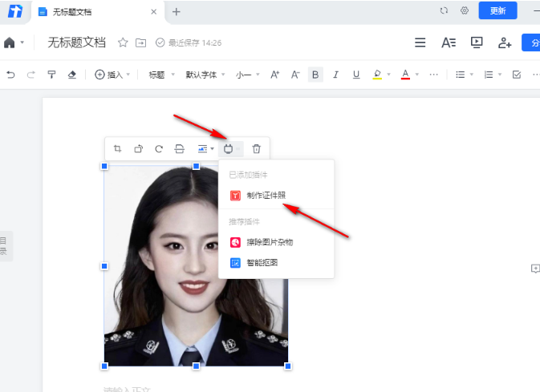The width and height of the screenshot is (540, 392).
Task: Click the blue 更新 button
Action: [x=497, y=10]
